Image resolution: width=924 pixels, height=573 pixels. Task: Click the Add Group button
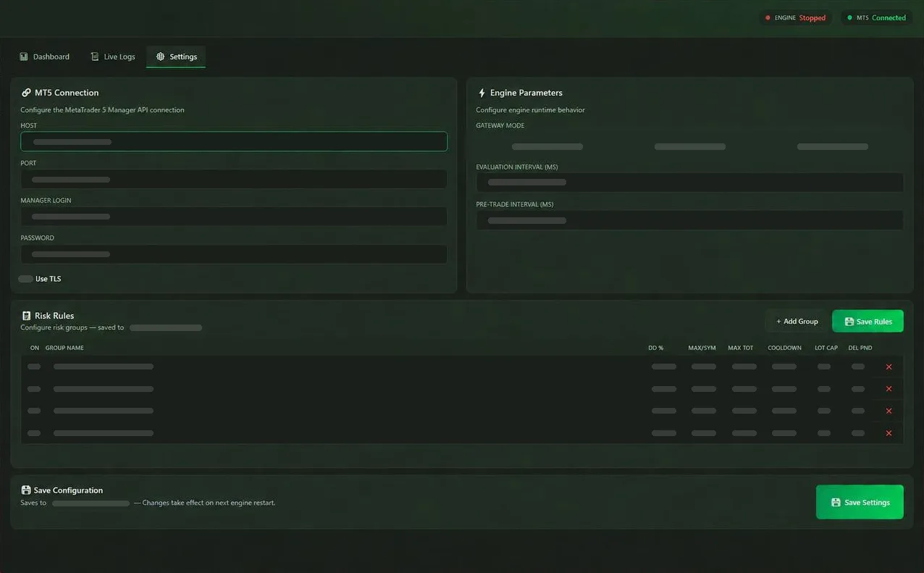tap(797, 321)
